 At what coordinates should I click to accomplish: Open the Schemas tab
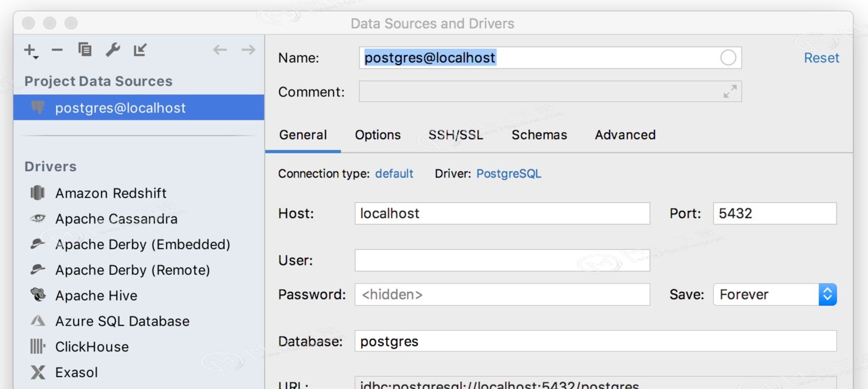click(539, 134)
